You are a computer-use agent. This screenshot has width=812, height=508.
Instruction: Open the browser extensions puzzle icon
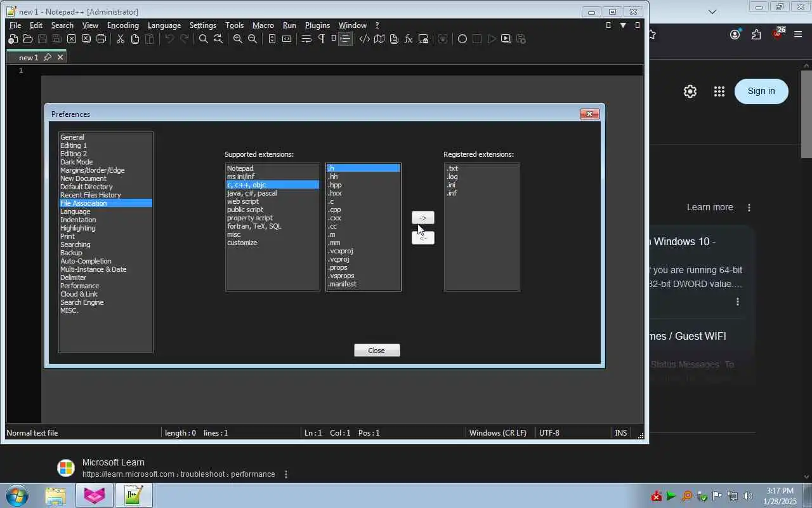tap(756, 34)
